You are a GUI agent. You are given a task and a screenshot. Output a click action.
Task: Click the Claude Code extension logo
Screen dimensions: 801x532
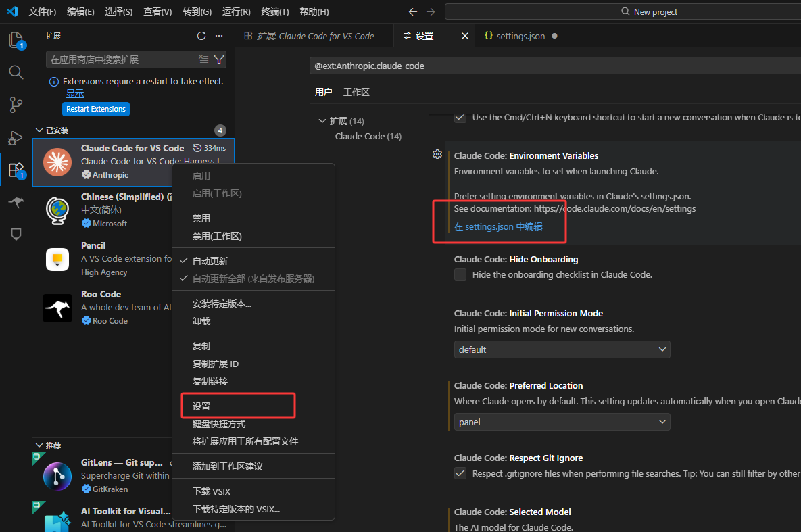click(x=57, y=162)
